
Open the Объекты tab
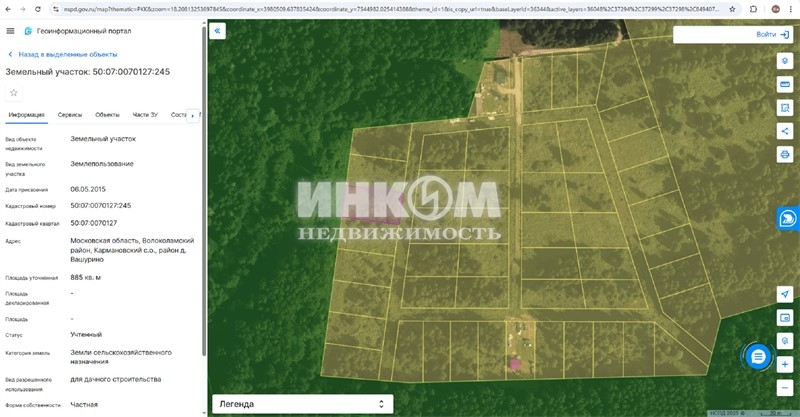tap(107, 115)
